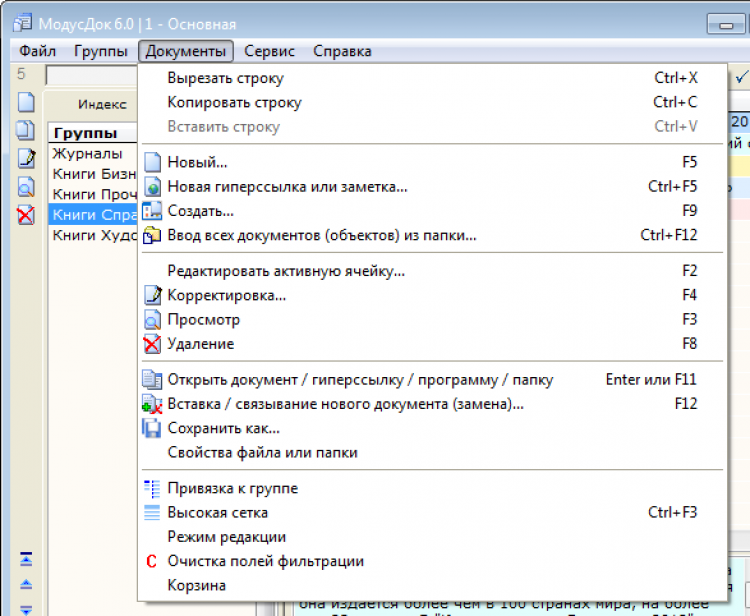This screenshot has width=750, height=616.
Task: Click the МодусДок application title bar icon
Action: (x=22, y=23)
